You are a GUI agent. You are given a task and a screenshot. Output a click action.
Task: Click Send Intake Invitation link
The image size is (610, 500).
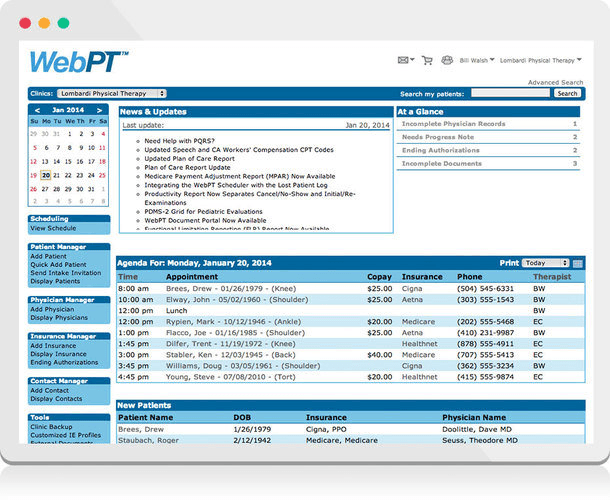tap(66, 273)
